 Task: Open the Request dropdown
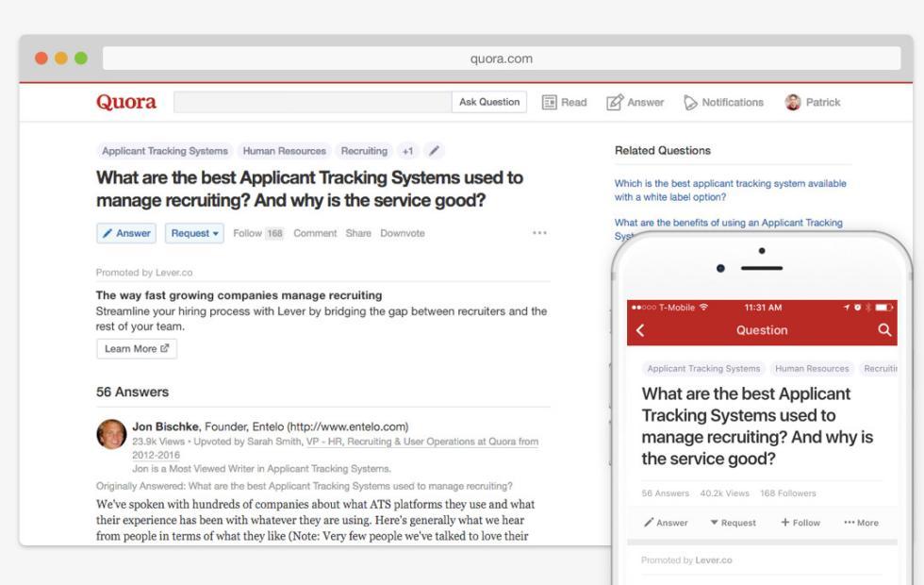point(194,234)
